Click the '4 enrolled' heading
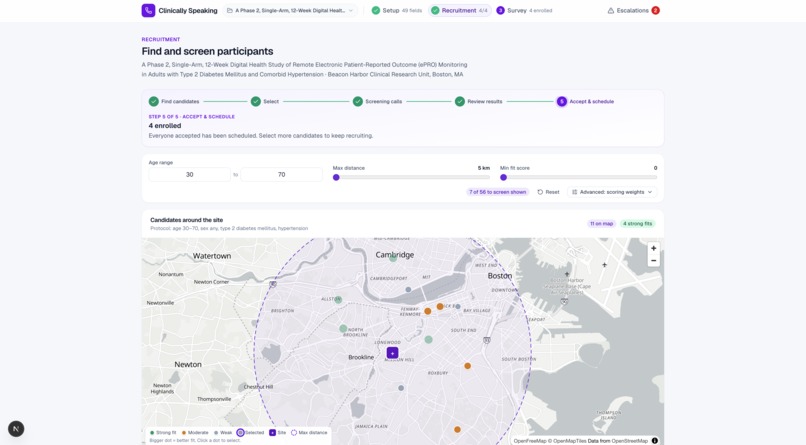 click(165, 125)
